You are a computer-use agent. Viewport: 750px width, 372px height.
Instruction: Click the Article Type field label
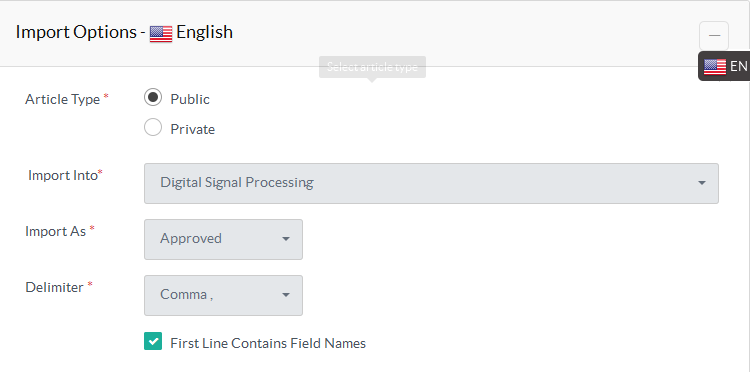click(63, 99)
